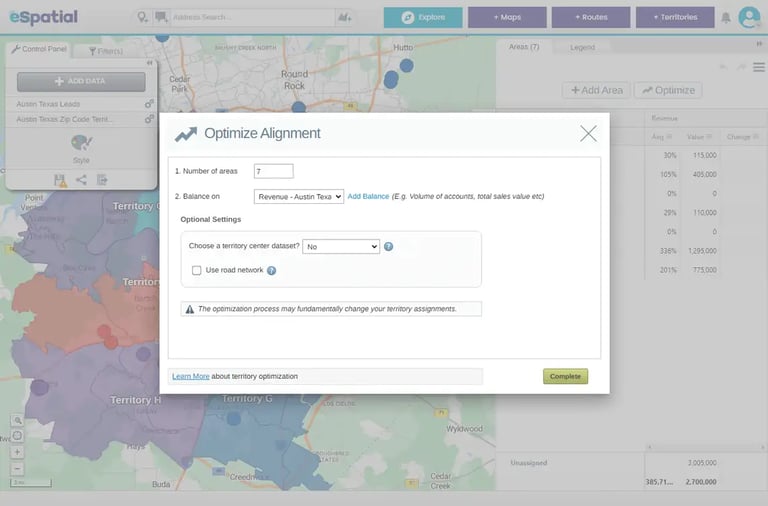Open help for Use road network
This screenshot has height=506, width=768.
pos(271,270)
